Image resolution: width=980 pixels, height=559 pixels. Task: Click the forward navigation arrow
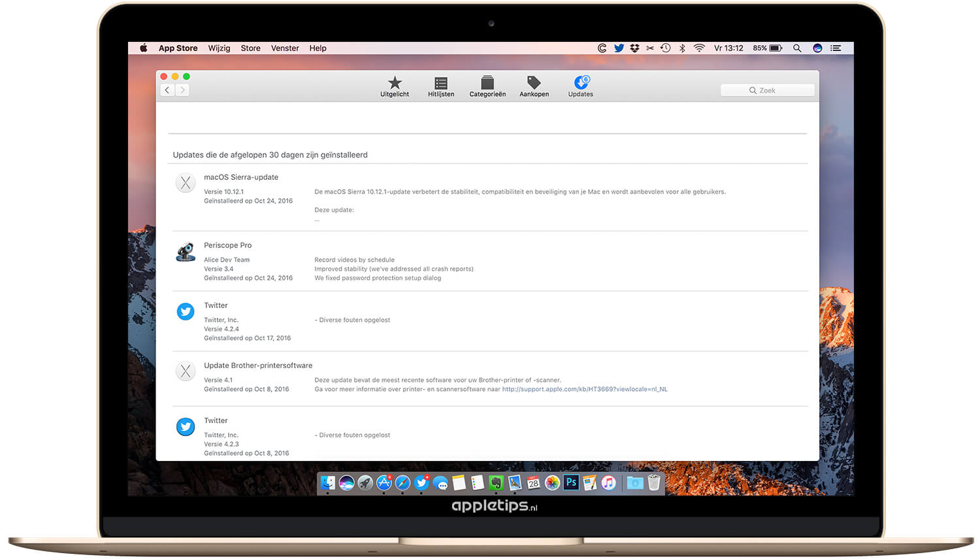pos(182,90)
